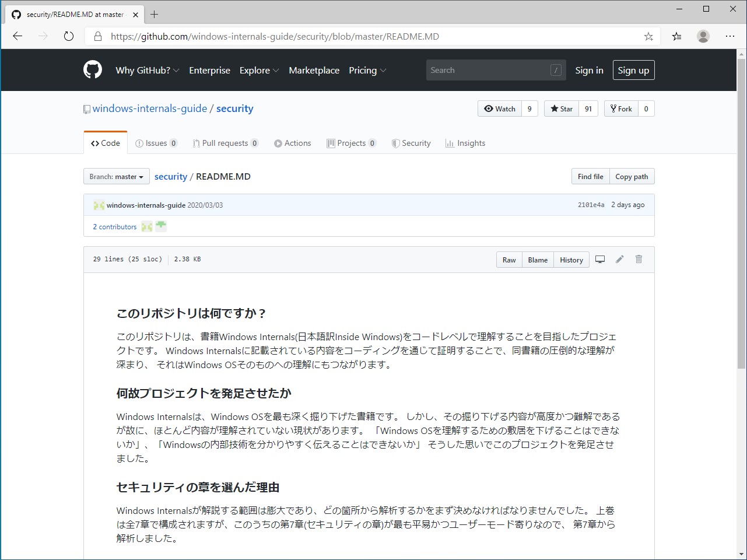Click the Raw button
The image size is (747, 560).
[508, 260]
